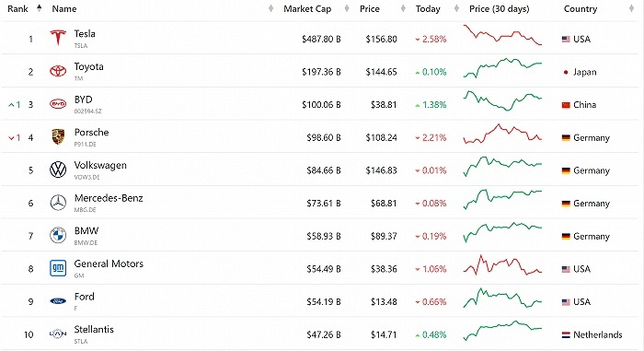
Task: Open the BYD company logo
Action: [x=58, y=104]
